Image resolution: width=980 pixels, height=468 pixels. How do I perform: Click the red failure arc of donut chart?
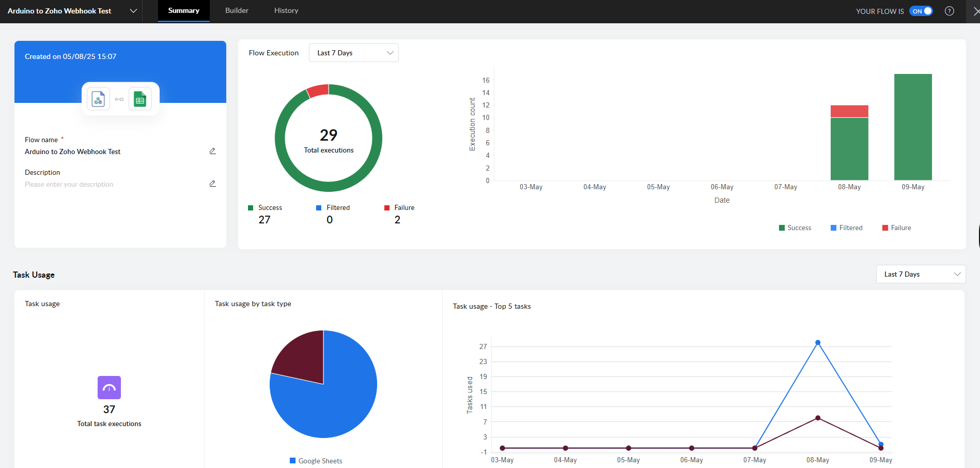pyautogui.click(x=318, y=90)
